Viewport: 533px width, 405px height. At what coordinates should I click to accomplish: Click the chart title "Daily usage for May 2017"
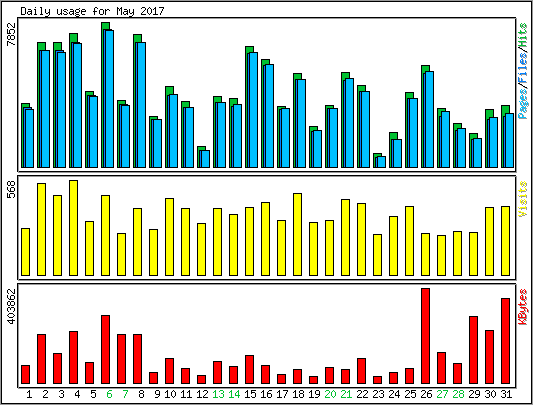(x=92, y=11)
